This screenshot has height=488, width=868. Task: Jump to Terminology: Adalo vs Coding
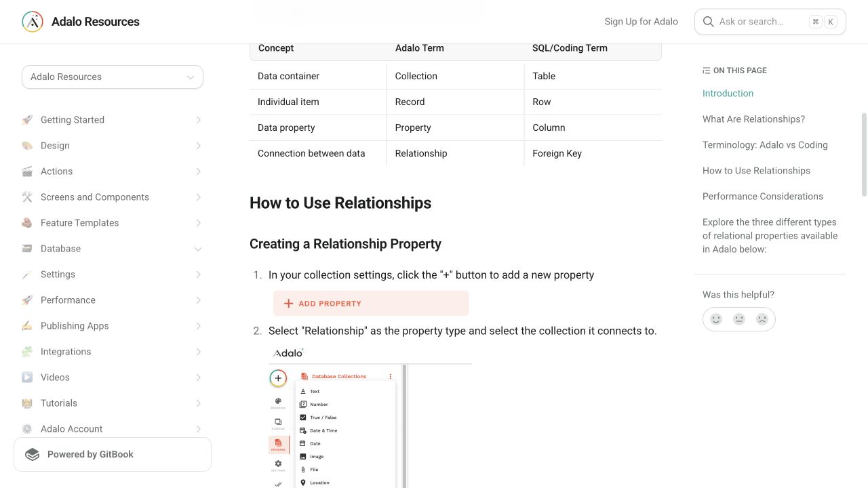tap(765, 145)
